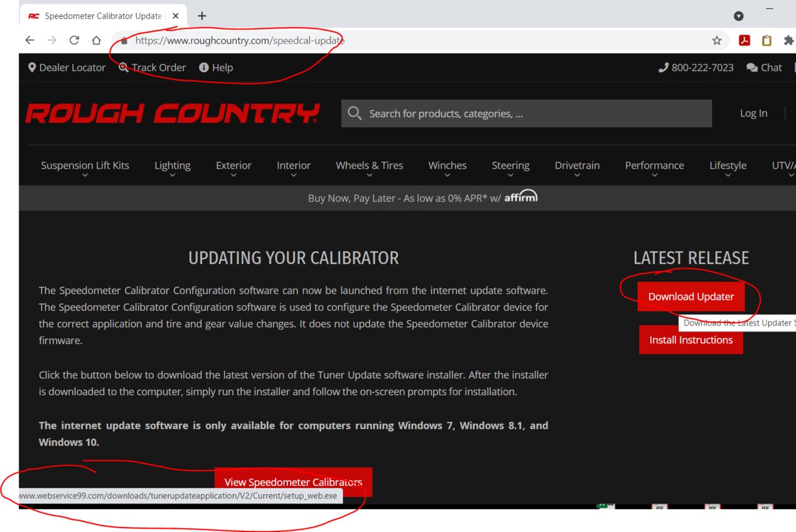Go forward in browser history
Viewport: 796px width, 532px height.
(52, 40)
